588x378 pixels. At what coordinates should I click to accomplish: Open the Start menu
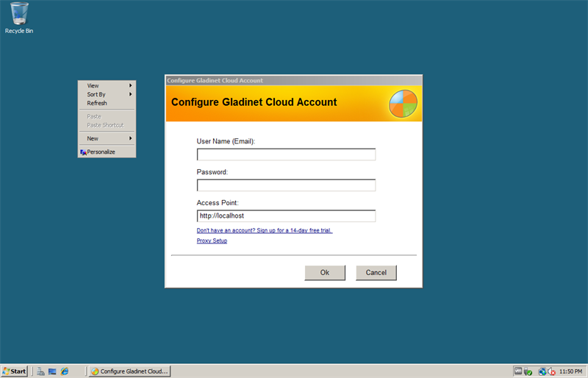coord(14,371)
